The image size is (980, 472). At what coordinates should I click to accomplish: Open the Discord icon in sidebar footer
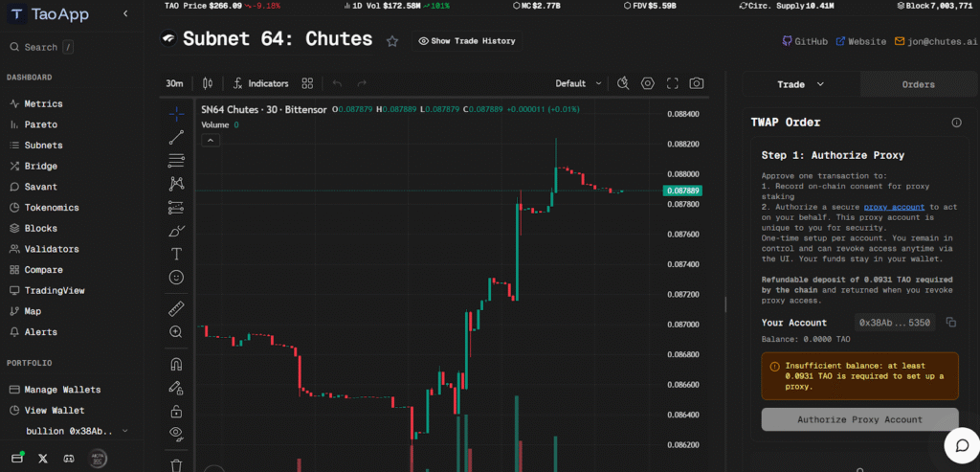(68, 459)
